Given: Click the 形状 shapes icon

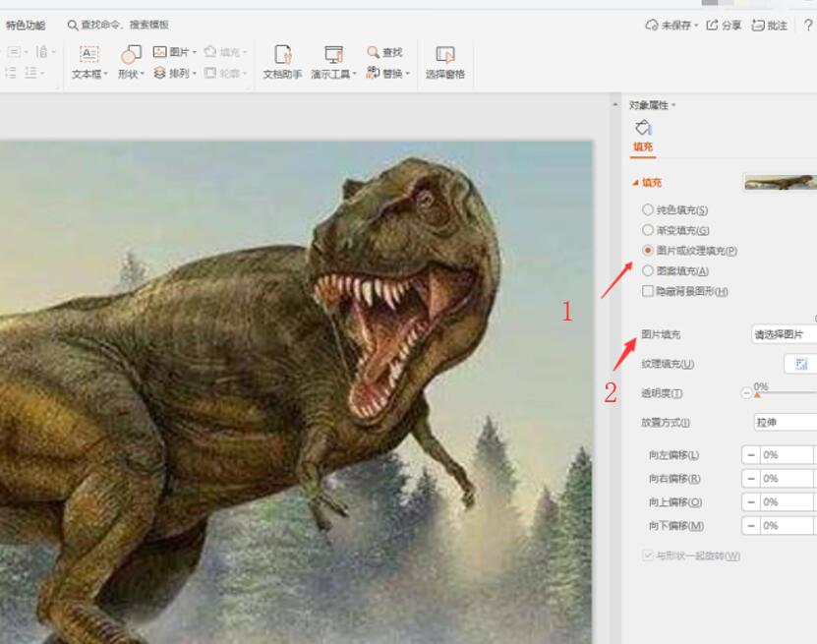Looking at the screenshot, I should [131, 54].
